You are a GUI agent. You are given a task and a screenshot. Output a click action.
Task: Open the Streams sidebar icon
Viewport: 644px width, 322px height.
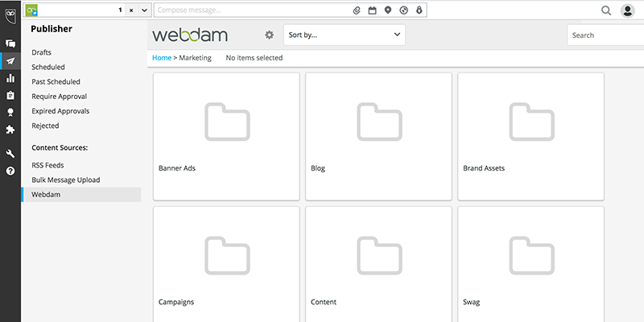10,43
